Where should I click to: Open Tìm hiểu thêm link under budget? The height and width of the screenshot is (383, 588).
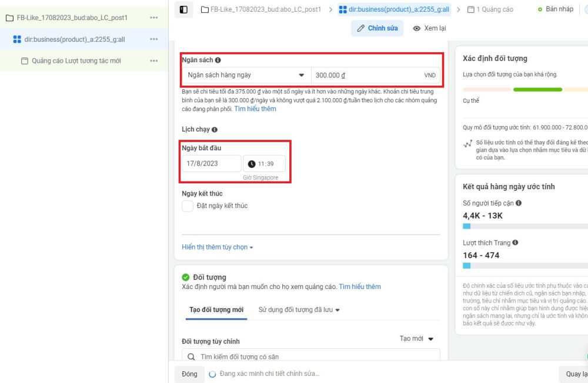point(255,109)
